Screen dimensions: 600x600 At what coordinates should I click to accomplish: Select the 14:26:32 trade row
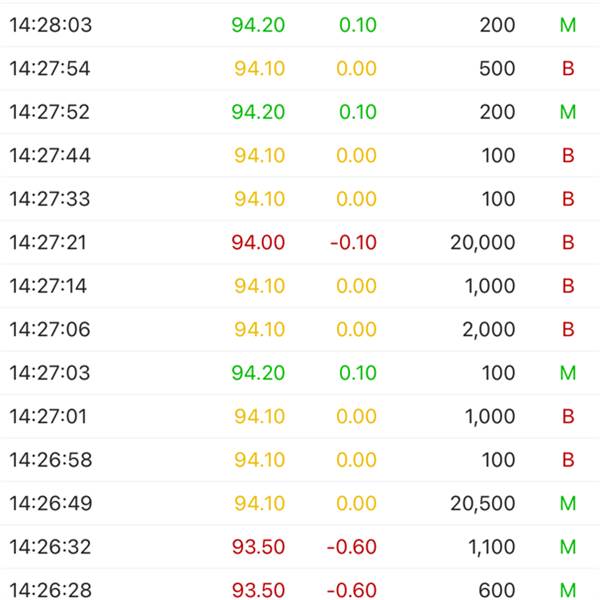tap(300, 547)
